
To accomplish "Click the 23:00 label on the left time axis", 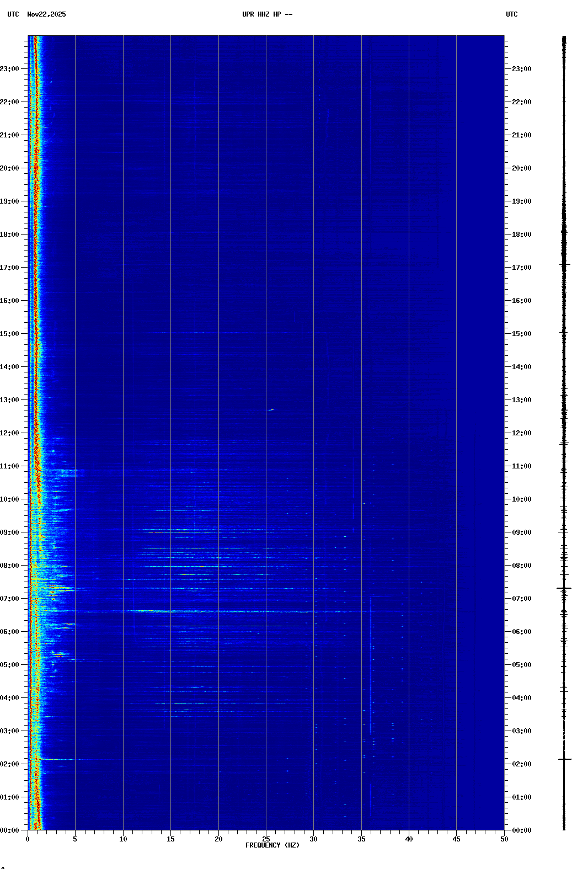I will coord(9,69).
